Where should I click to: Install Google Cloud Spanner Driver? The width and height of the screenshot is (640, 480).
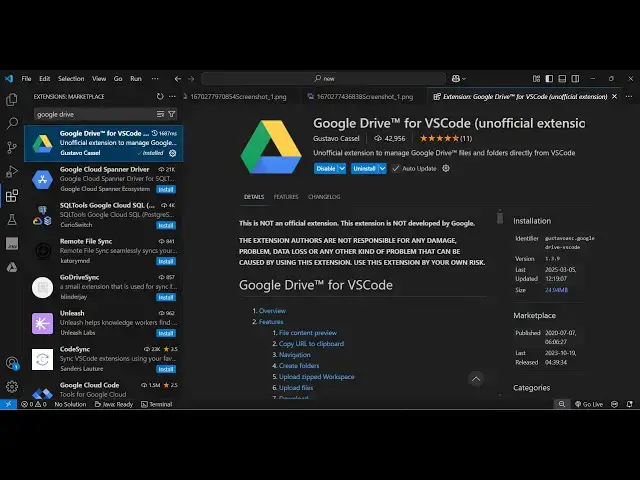(x=166, y=189)
